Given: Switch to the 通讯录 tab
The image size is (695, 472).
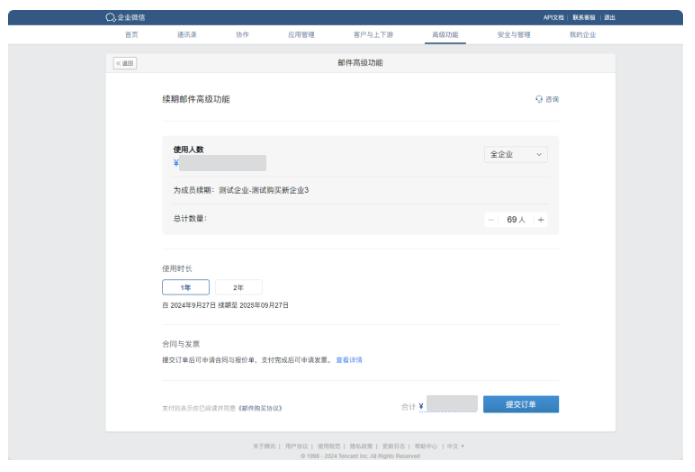Looking at the screenshot, I should (x=187, y=35).
